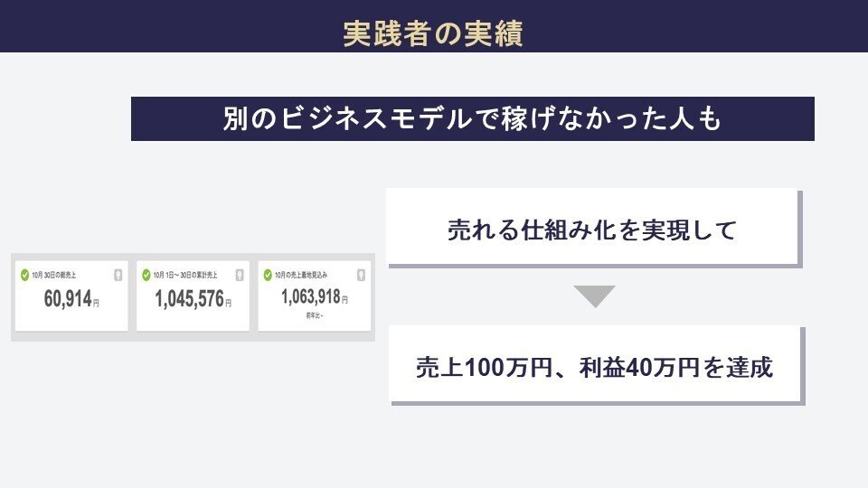Viewport: 868px width, 488px height.
Task: Open the hint icon on the 総売上 card
Action: coord(118,275)
